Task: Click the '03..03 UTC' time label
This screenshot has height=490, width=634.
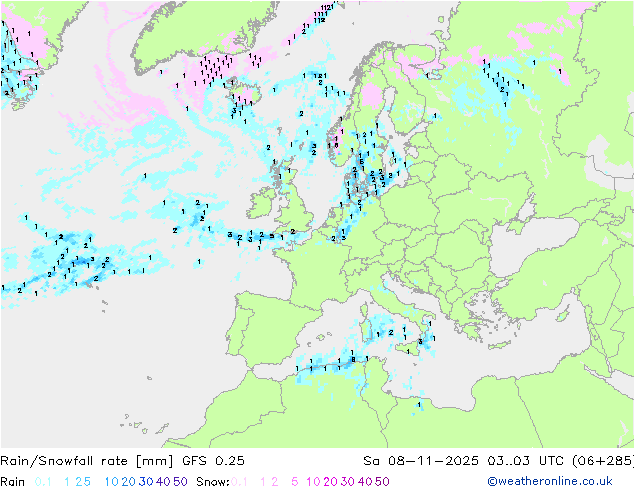Action: 525,461
